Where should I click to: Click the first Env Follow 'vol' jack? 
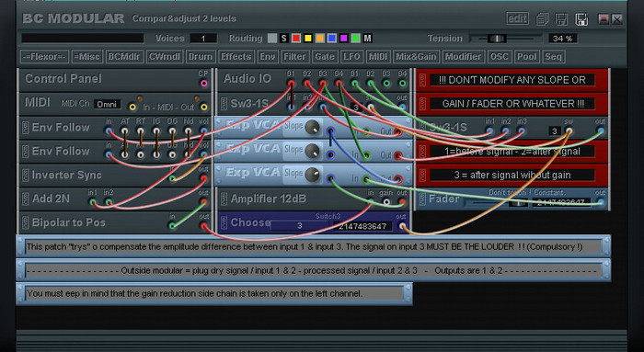(203, 131)
